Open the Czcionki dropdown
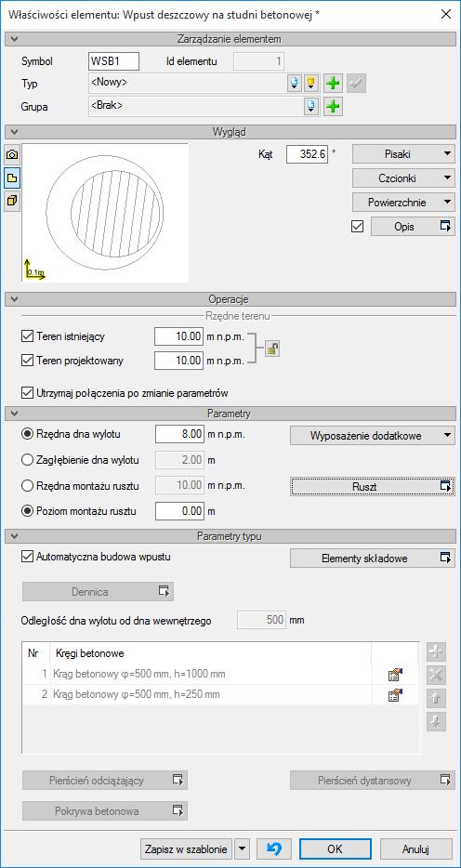Viewport: 461px width, 868px height. (403, 178)
